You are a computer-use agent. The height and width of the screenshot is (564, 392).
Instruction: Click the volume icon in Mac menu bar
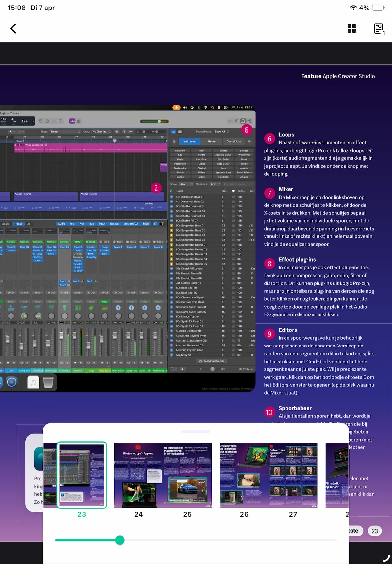pyautogui.click(x=185, y=107)
